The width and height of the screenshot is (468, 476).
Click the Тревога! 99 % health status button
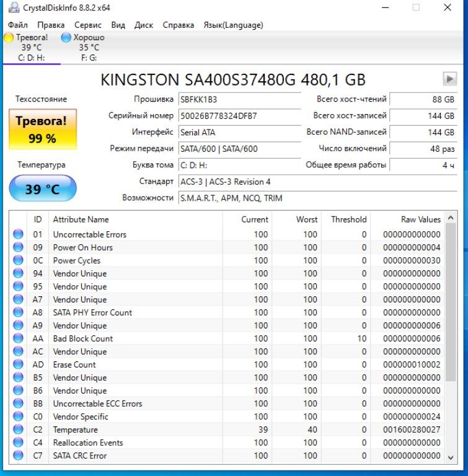click(x=43, y=130)
